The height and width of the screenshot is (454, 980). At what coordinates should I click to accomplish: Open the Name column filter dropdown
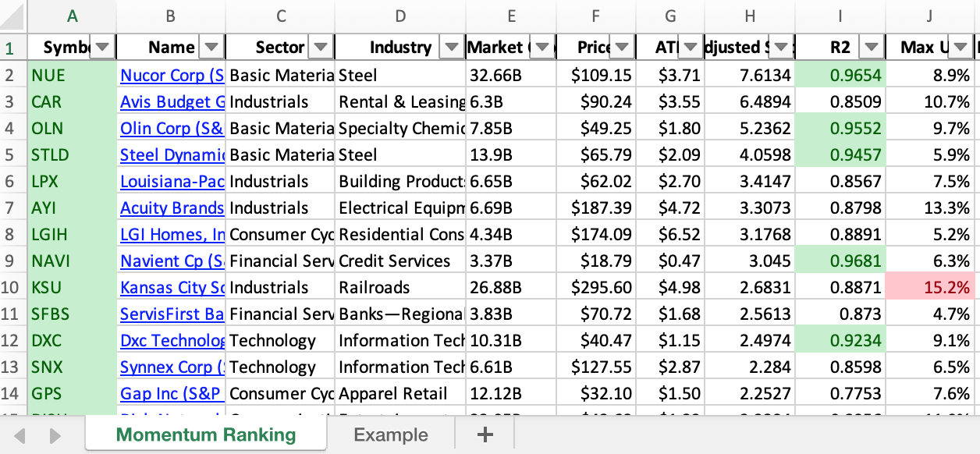pos(211,48)
